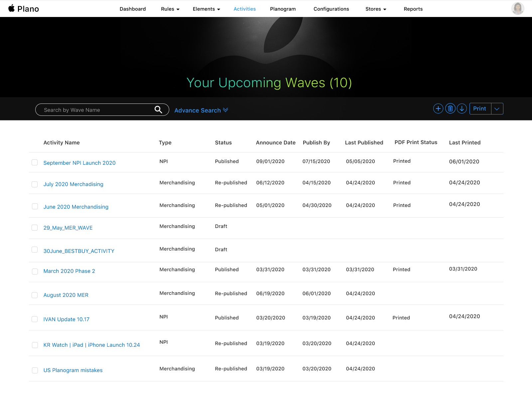This screenshot has width=532, height=401.
Task: Open the Elements dropdown menu
Action: point(206,9)
